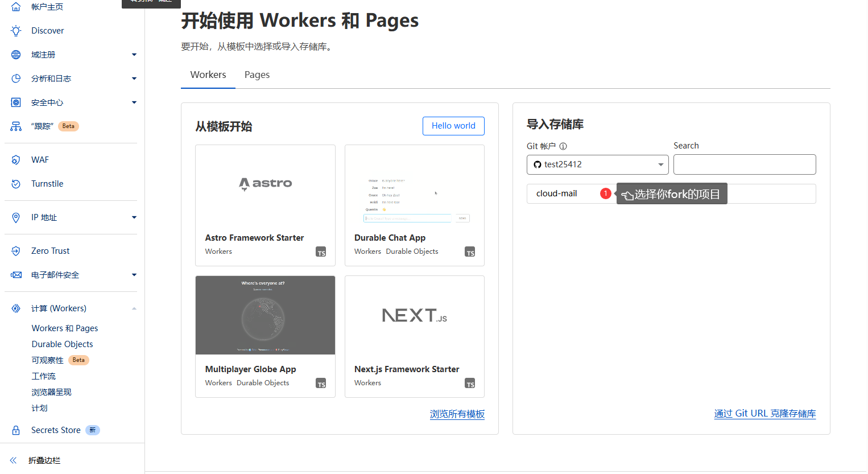The height and width of the screenshot is (474, 868).
Task: Click the Hello world button
Action: tap(453, 126)
